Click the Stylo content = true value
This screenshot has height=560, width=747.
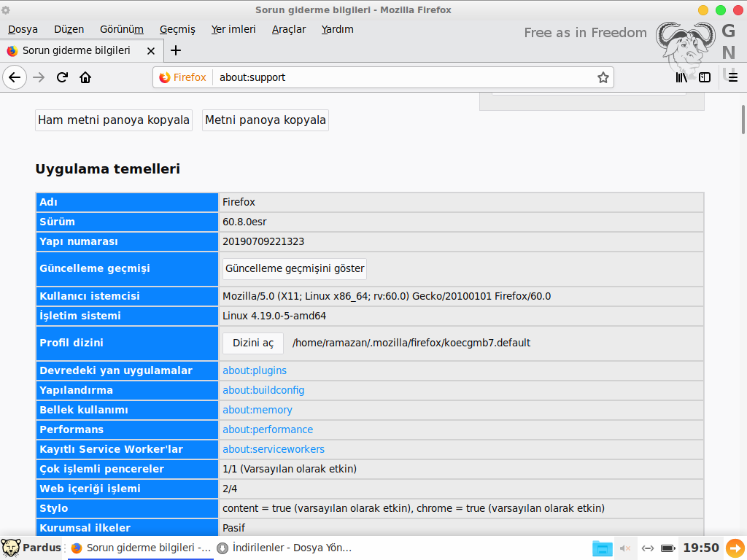[413, 508]
